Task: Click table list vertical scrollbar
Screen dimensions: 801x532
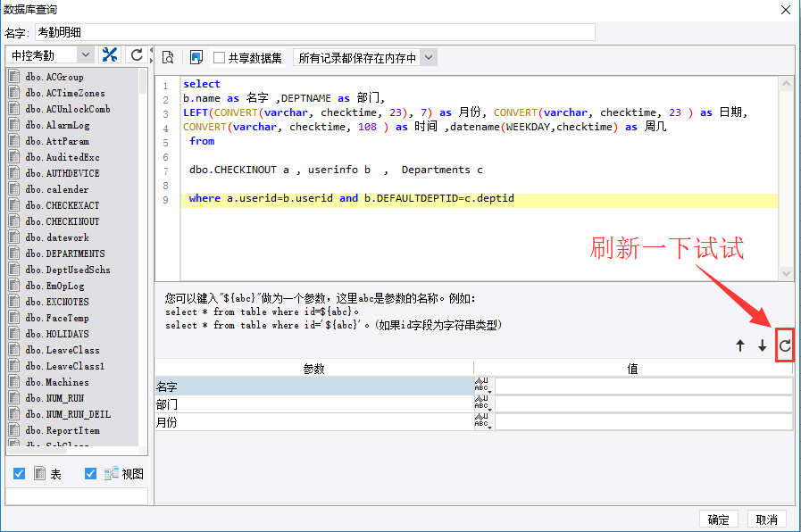Action: 143,82
